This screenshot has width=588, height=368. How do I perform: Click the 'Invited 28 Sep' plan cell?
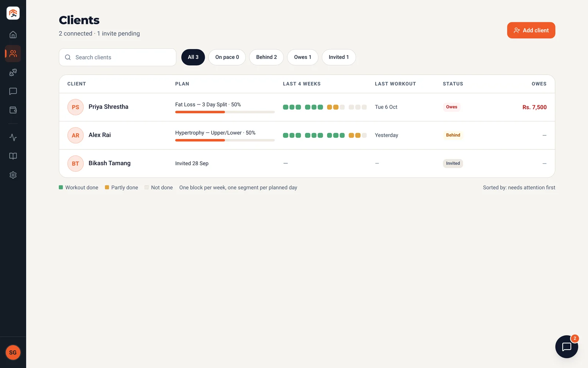[192, 163]
